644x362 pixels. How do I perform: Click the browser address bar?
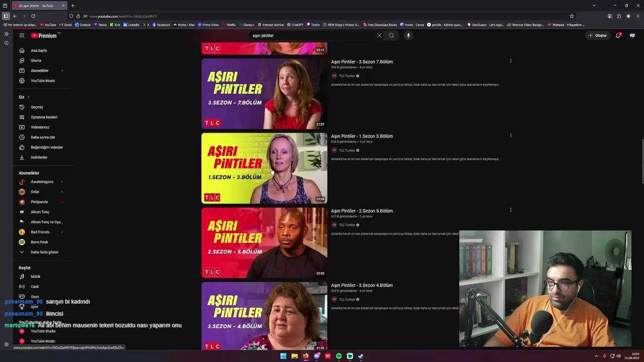pyautogui.click(x=322, y=16)
